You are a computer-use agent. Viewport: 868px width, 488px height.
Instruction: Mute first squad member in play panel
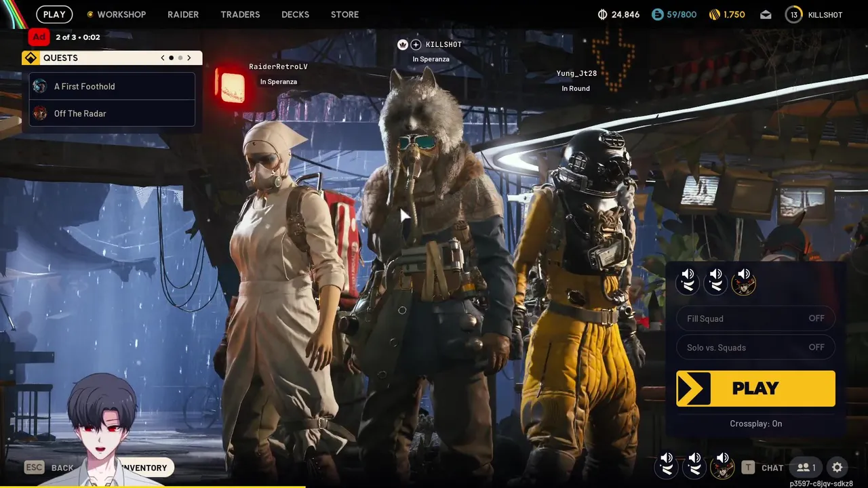[x=688, y=281]
